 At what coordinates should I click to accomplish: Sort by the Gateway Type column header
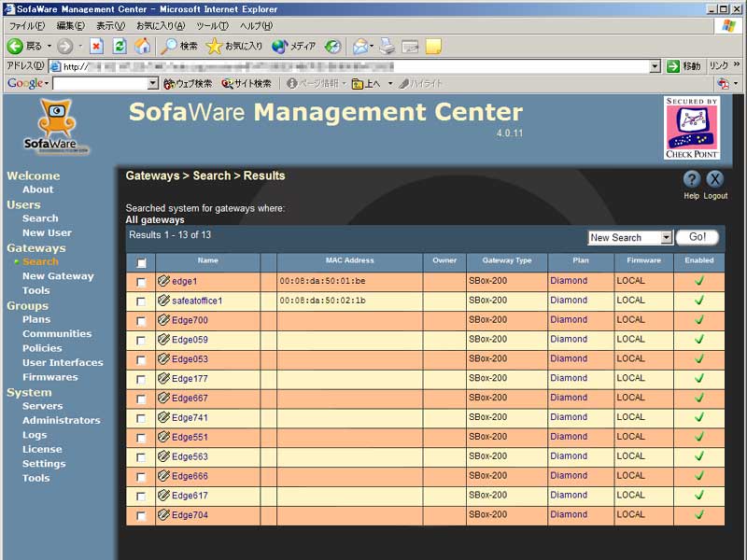507,260
